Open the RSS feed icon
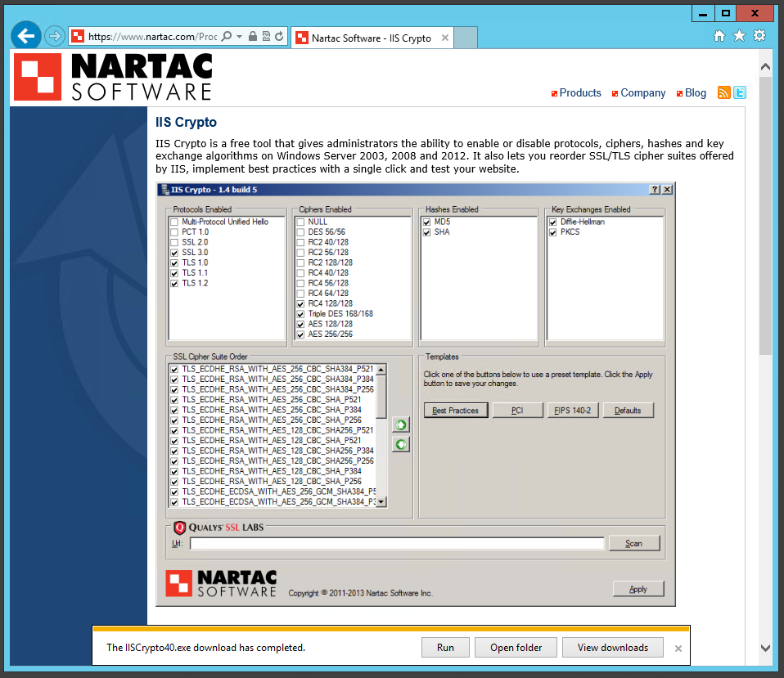The height and width of the screenshot is (678, 784). pyautogui.click(x=724, y=92)
